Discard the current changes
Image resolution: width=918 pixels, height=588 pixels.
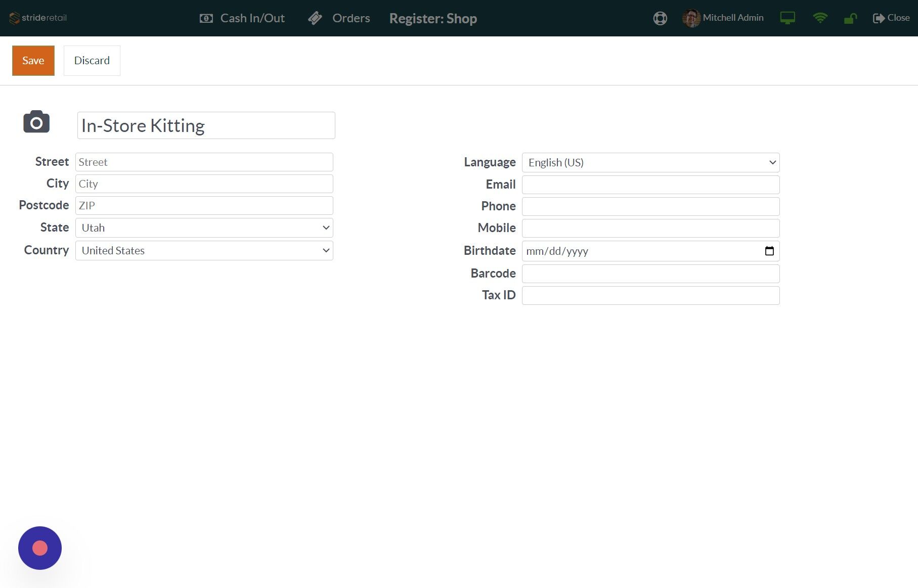[x=92, y=60]
